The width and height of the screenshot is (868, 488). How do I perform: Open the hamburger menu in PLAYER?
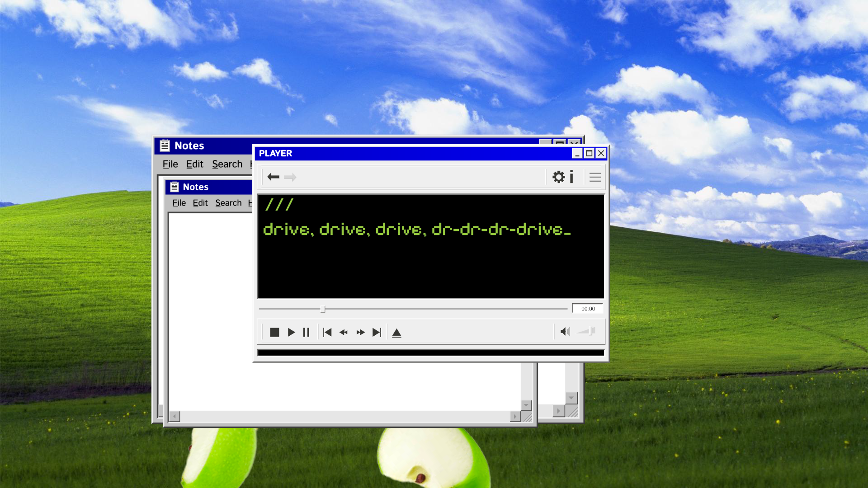coord(595,177)
